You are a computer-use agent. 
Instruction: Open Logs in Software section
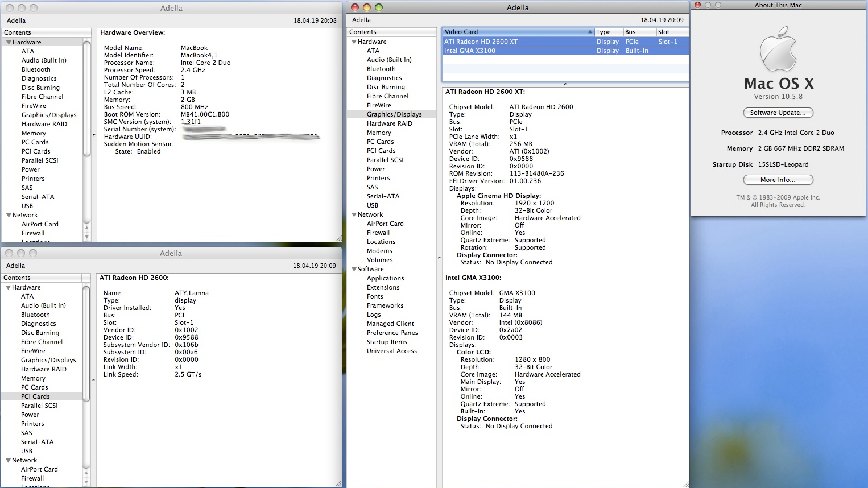click(x=374, y=315)
